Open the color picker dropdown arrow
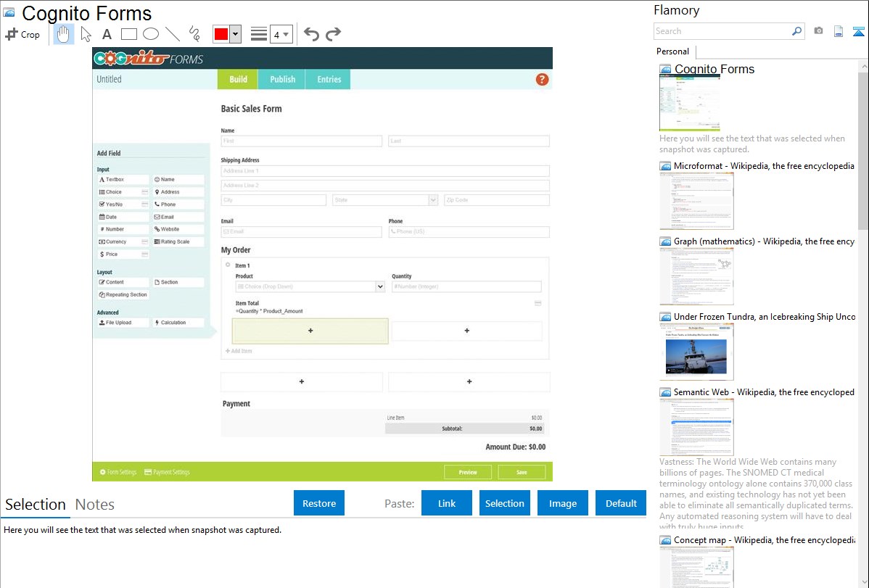Screen dimensions: 869x588 (236, 34)
